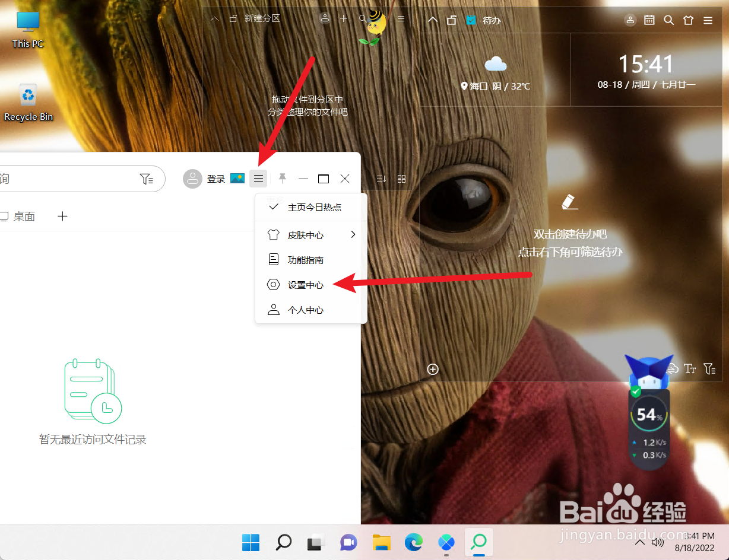Viewport: 729px width, 560px height.
Task: Add a partition with the plus icon in 新建分区
Action: point(344,19)
